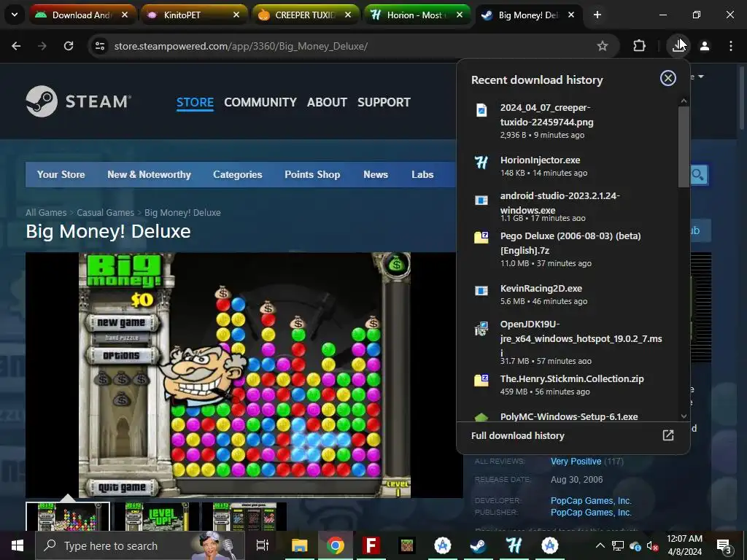Open the Minecraft block taskbar icon
The image size is (747, 560).
tap(407, 545)
